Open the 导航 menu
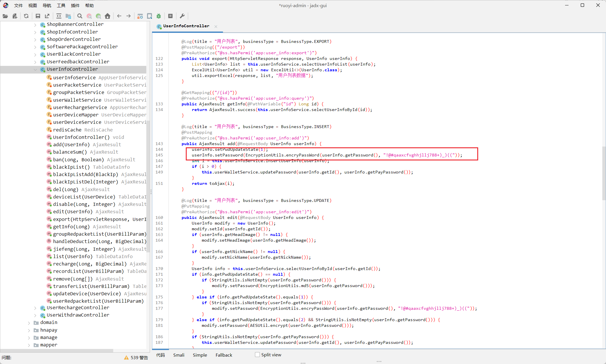606x364 pixels. (47, 5)
